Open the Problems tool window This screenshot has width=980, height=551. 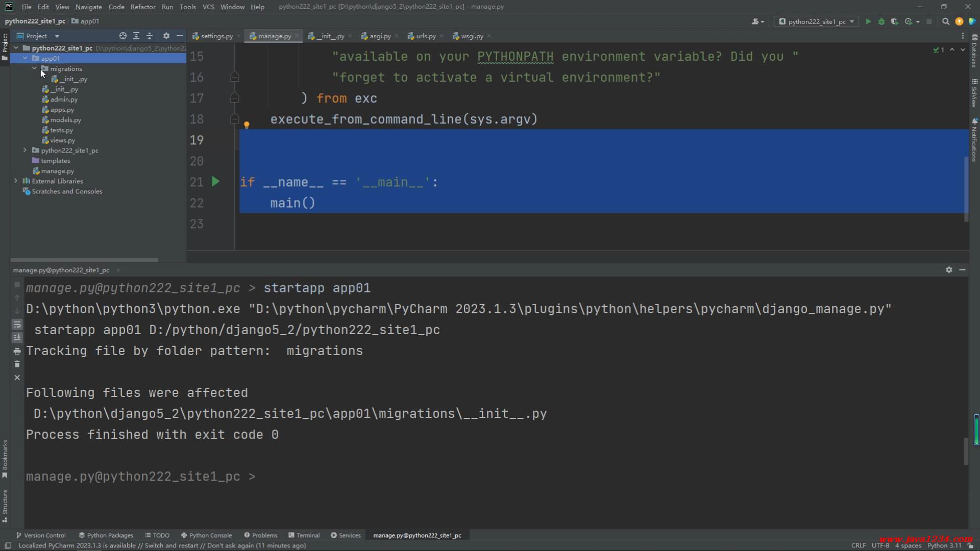tap(261, 535)
